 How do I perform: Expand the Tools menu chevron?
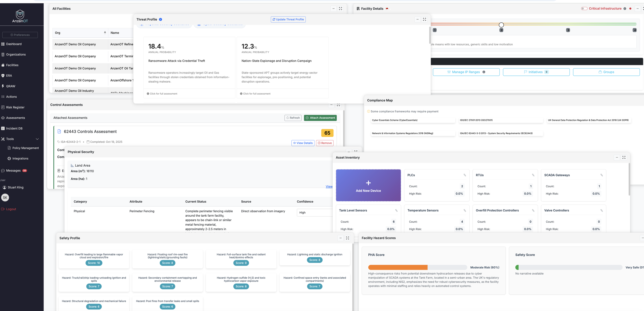tap(37, 139)
